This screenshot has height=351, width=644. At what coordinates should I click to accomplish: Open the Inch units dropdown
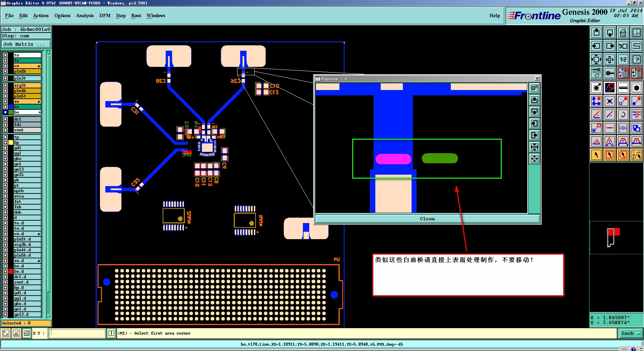coord(631,333)
